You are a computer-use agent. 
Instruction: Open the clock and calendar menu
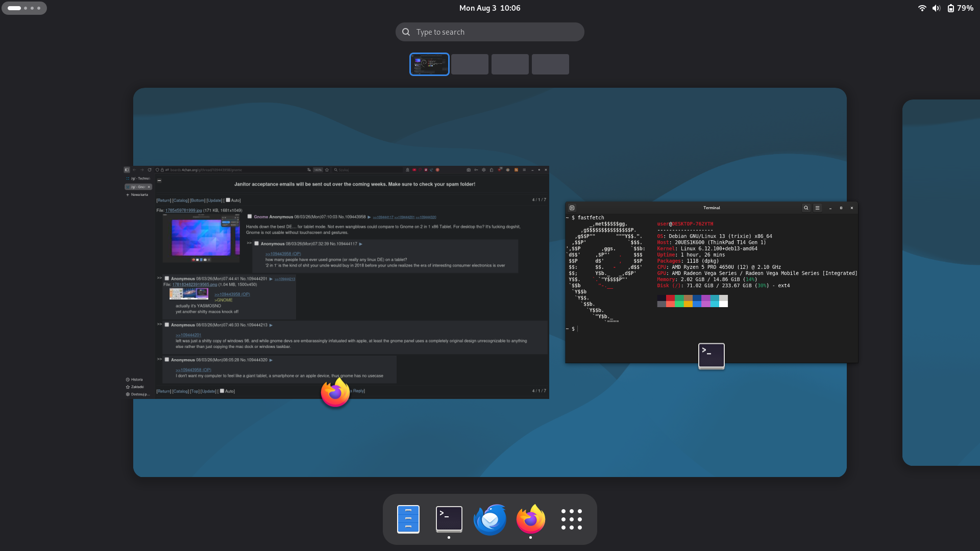click(490, 8)
